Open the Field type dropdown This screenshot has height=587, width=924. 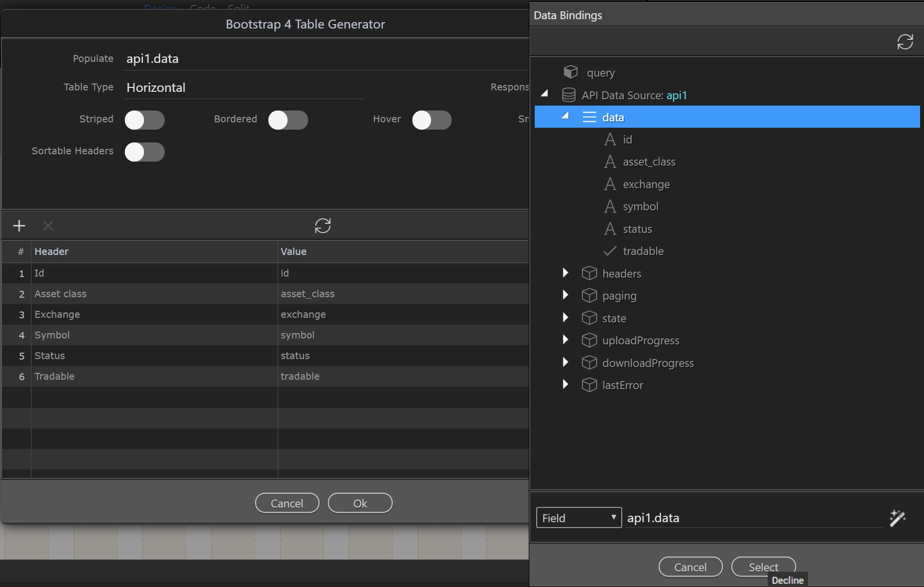578,518
